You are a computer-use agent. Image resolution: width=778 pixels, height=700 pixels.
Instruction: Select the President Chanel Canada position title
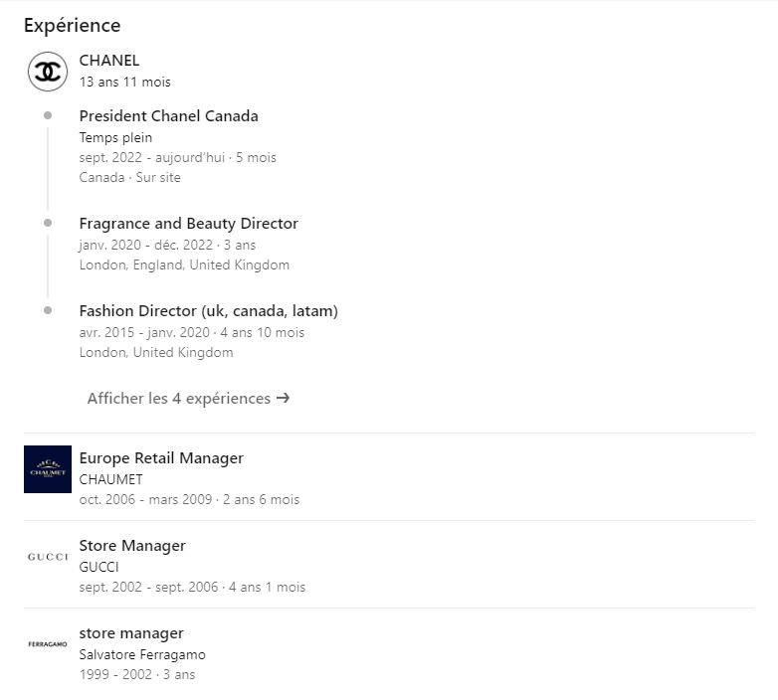coord(169,116)
